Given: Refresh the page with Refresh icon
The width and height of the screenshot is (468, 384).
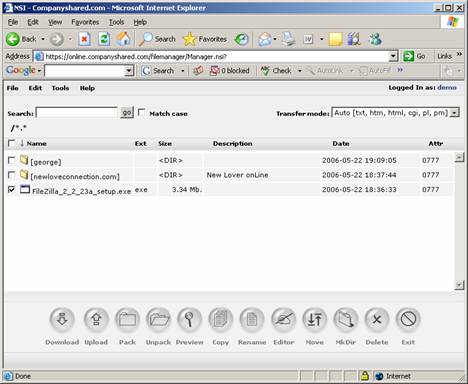Looking at the screenshot, I should [x=104, y=39].
